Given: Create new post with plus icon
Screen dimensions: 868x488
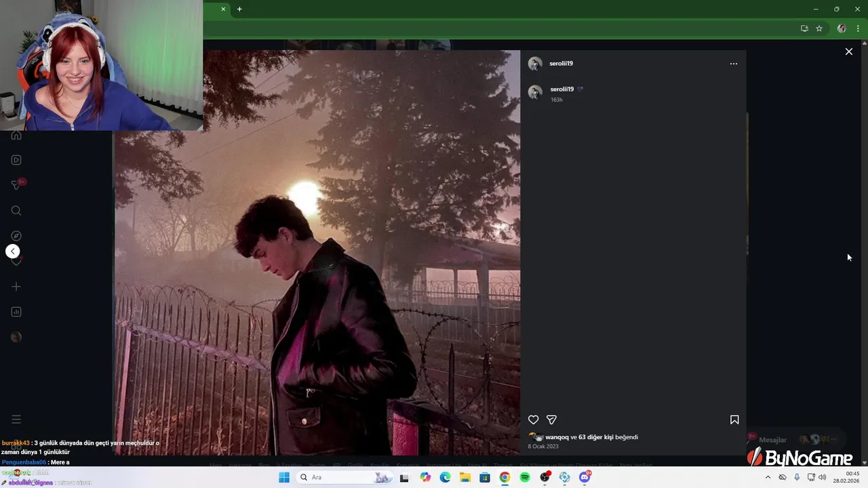Looking at the screenshot, I should coord(16,287).
